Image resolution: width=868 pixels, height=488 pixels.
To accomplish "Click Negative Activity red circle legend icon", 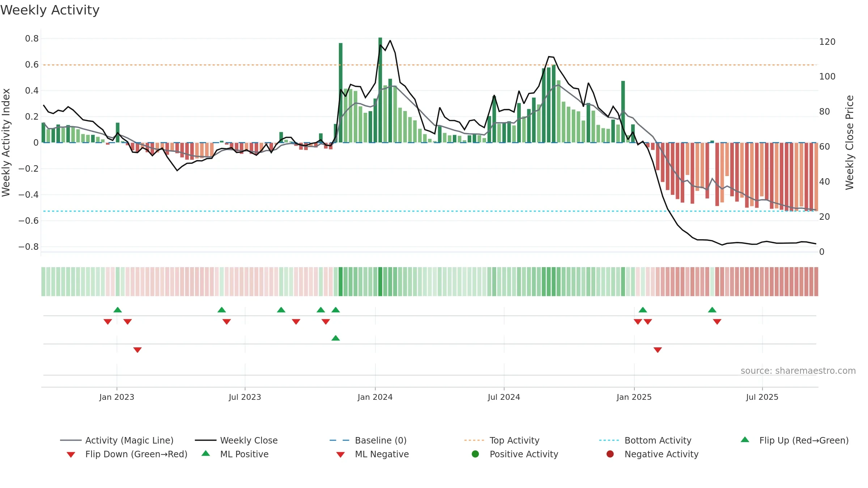I will pos(610,454).
